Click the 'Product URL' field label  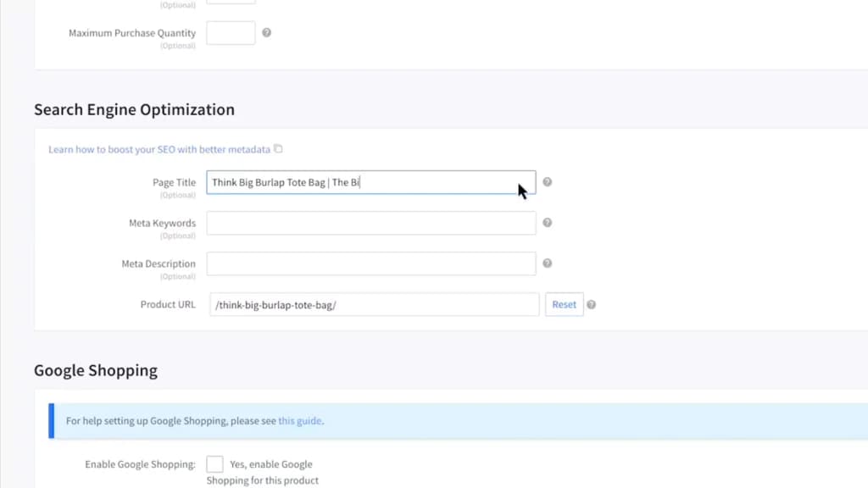point(168,304)
